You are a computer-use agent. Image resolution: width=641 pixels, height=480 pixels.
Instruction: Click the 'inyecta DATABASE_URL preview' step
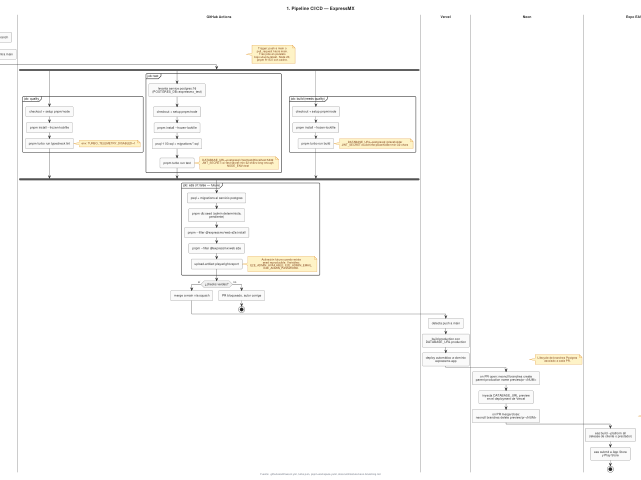(x=506, y=397)
